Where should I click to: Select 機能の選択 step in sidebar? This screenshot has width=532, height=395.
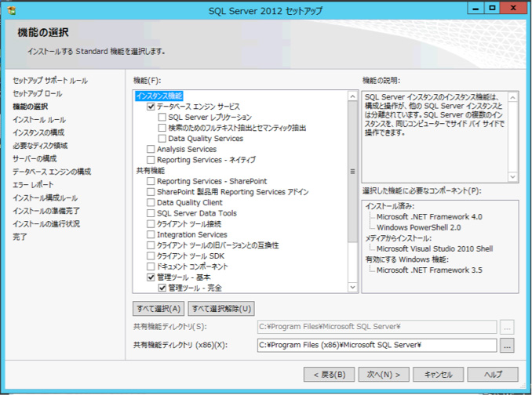tap(31, 107)
